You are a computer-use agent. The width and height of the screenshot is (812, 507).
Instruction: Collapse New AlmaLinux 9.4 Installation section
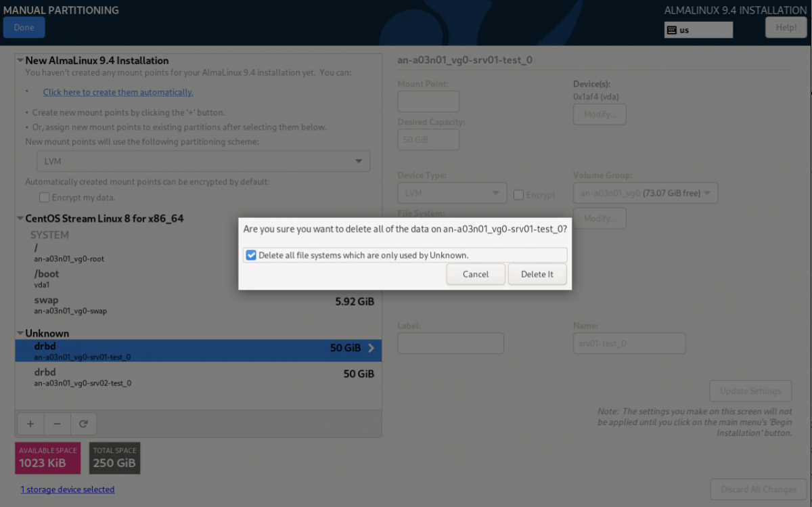(x=20, y=61)
